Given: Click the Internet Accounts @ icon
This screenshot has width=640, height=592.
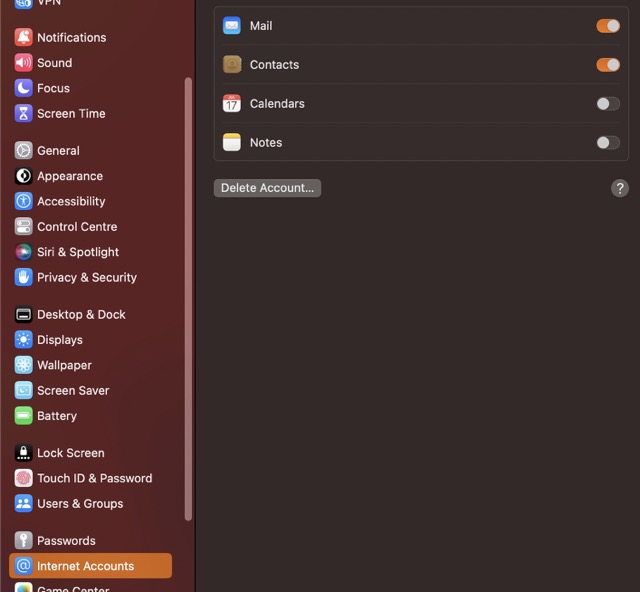Looking at the screenshot, I should click(23, 566).
